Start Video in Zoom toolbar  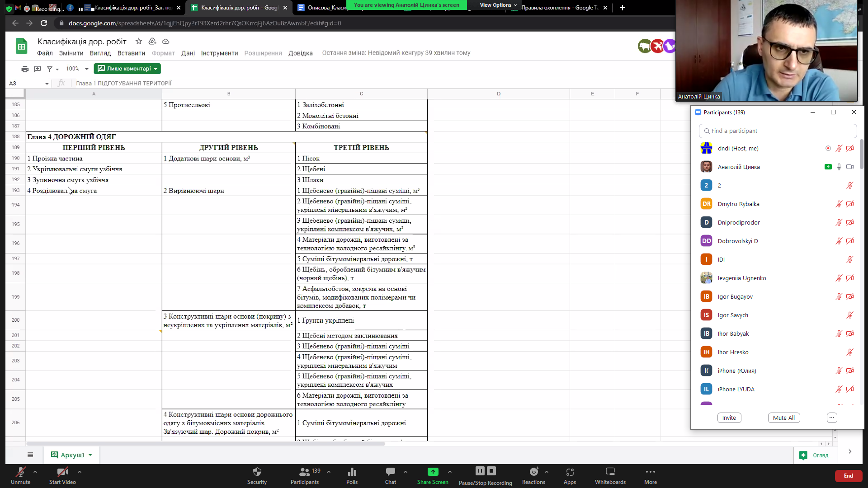tap(62, 475)
